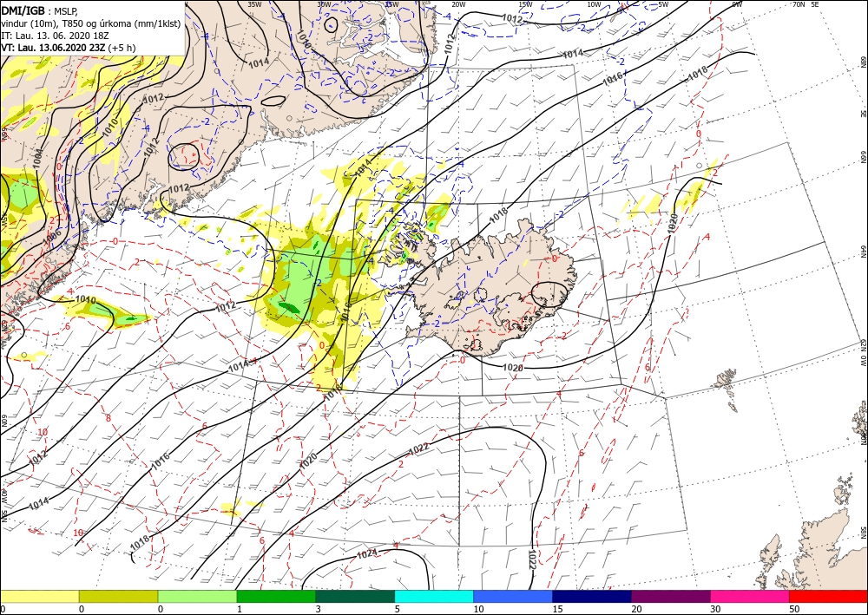Click the "20W" longitude label
868x615 pixels.
coord(457,4)
